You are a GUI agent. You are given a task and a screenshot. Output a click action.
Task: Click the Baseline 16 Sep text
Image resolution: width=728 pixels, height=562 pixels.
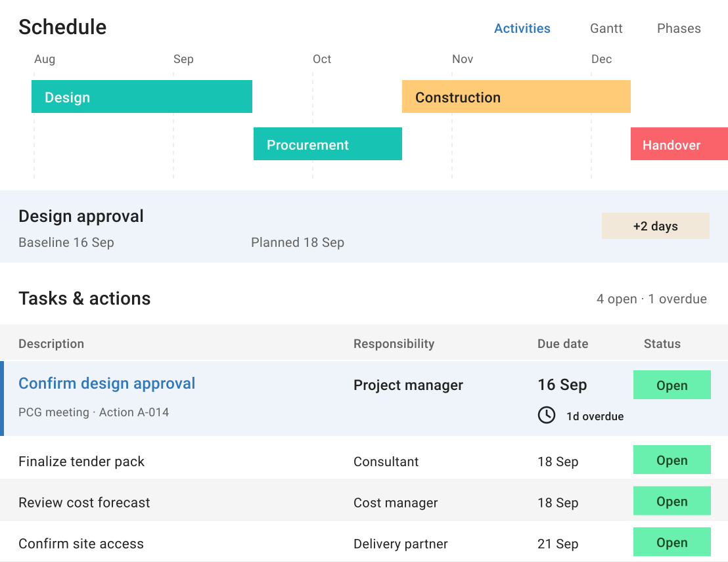(66, 242)
